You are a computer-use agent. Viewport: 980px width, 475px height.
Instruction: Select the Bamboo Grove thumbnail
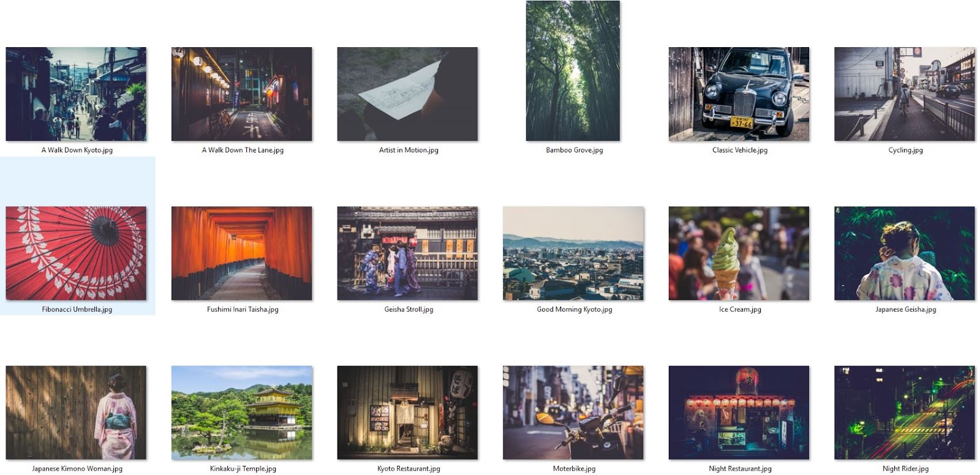pos(573,71)
